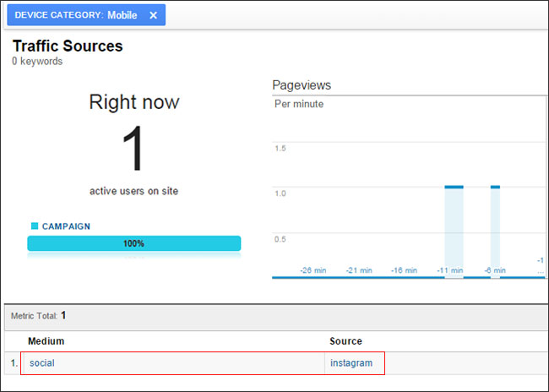Click the Right now label
549x392 pixels.
(134, 102)
